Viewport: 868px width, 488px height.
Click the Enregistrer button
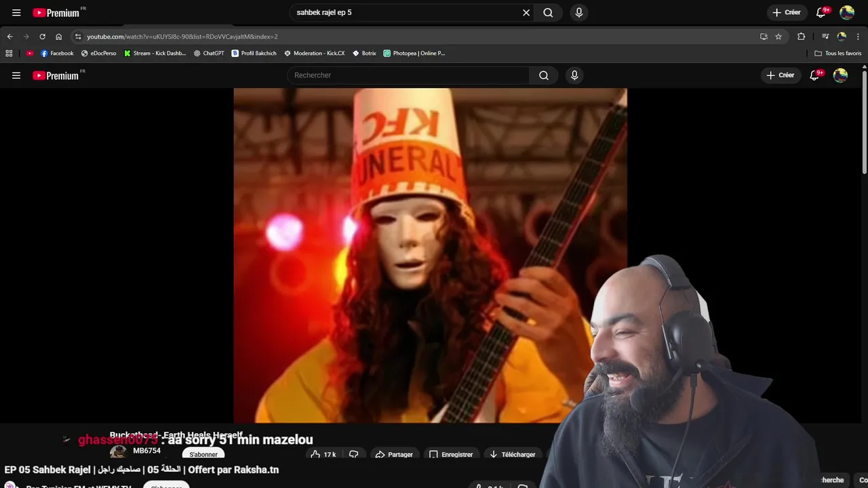coord(451,454)
